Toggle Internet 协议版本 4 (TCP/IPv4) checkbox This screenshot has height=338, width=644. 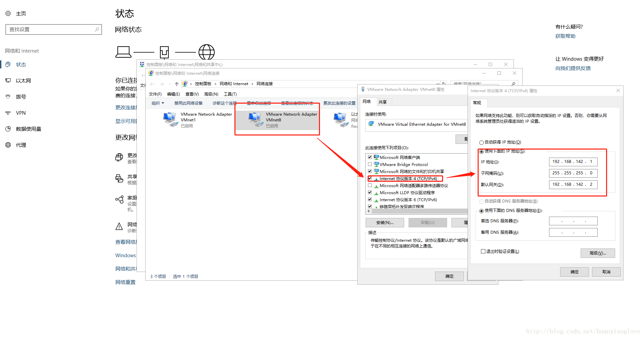pos(370,178)
